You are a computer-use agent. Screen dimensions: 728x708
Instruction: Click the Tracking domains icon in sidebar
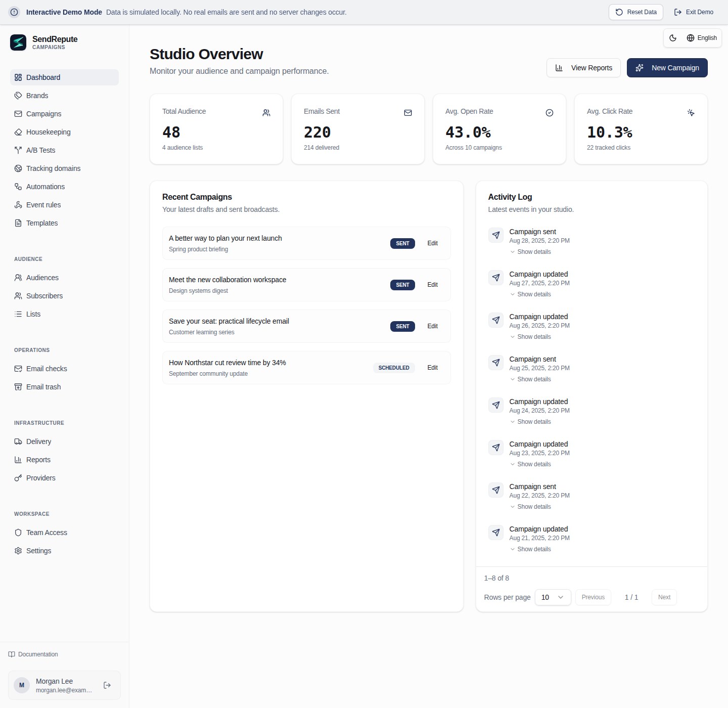(18, 168)
